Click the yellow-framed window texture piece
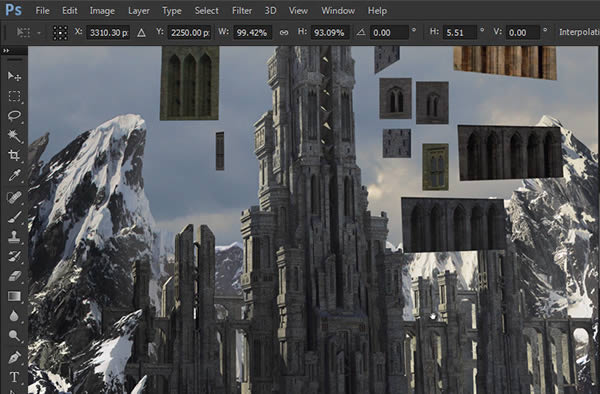Viewport: 600px width, 394px height. point(435,167)
